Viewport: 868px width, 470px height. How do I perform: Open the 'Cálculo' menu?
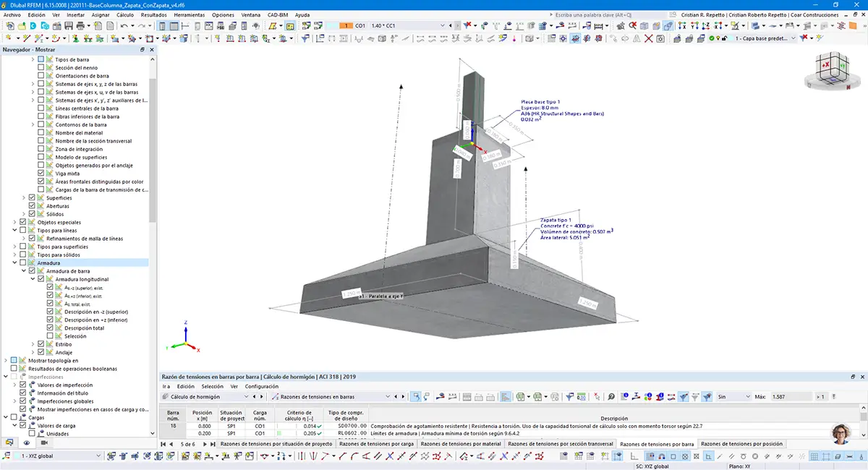coord(124,14)
